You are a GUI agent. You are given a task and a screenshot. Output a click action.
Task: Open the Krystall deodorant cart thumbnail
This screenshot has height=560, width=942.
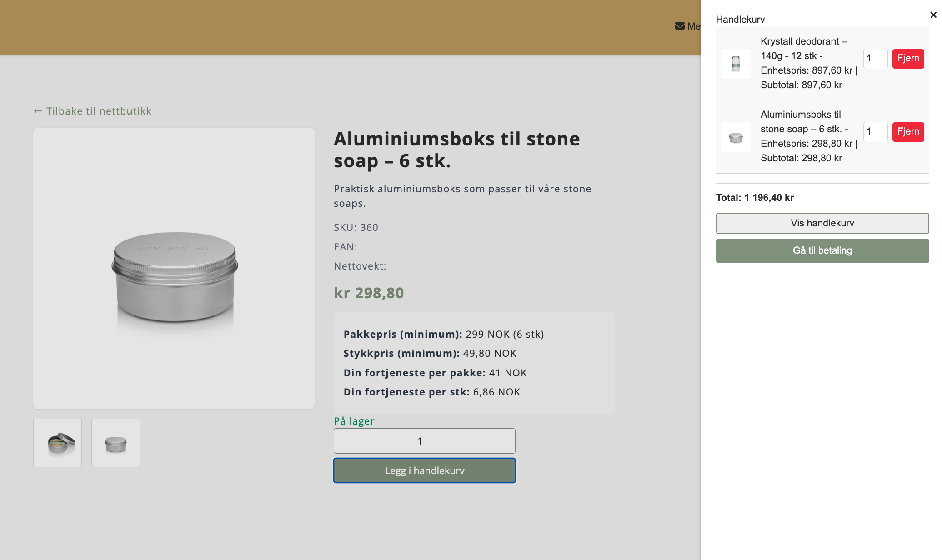(x=736, y=64)
